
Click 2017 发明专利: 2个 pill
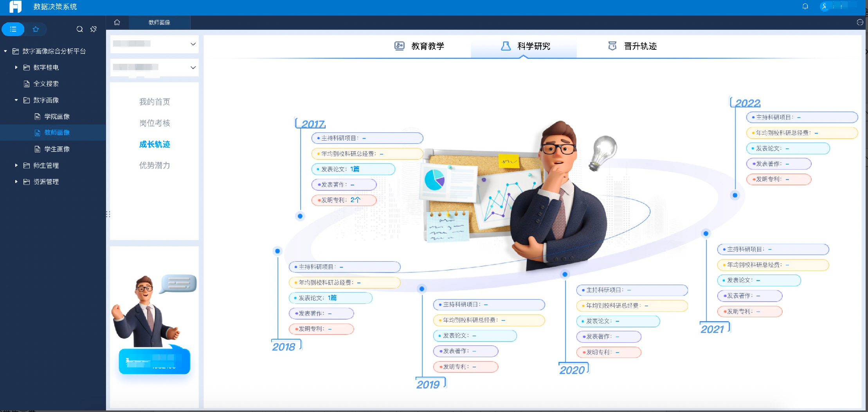(344, 200)
